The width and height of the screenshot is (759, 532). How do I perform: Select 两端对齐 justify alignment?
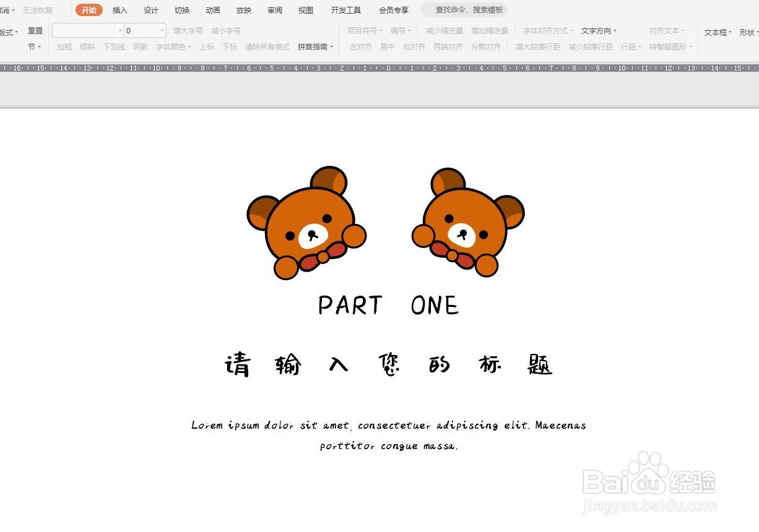coord(448,47)
